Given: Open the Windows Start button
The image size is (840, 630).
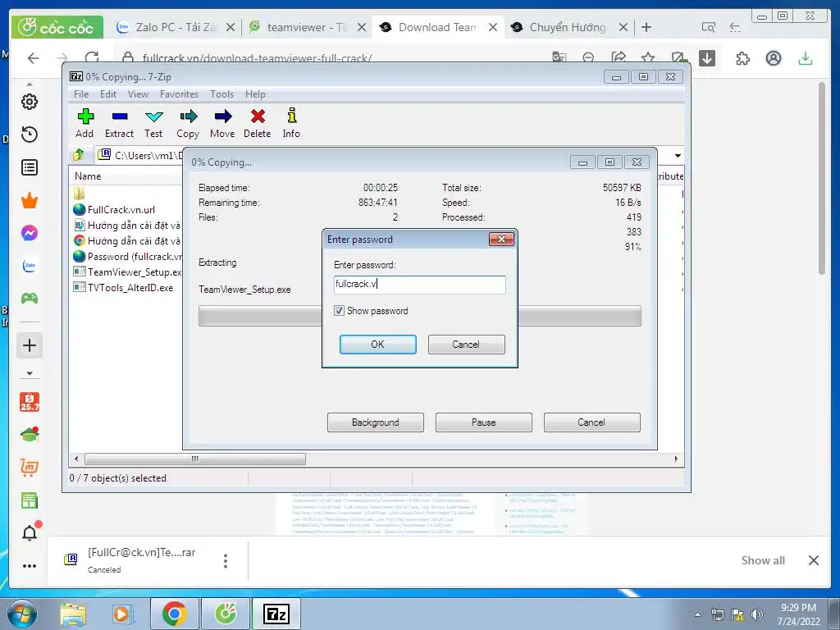Looking at the screenshot, I should pos(22,614).
